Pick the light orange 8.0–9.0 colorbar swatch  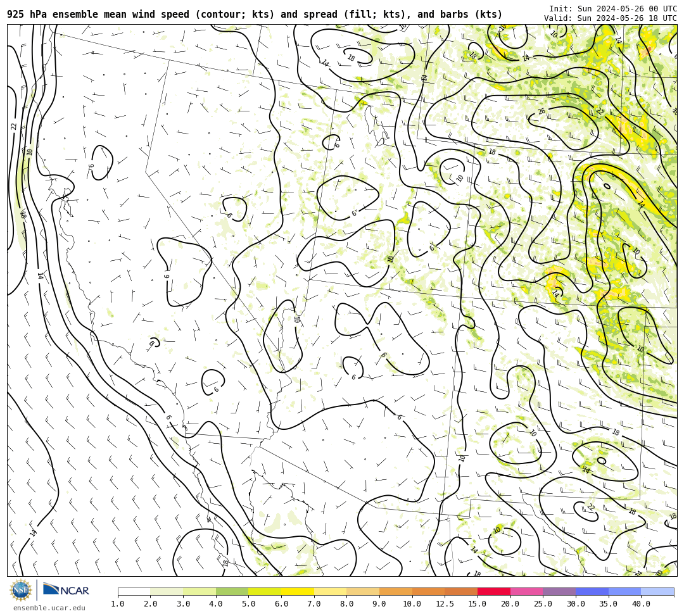coord(363,591)
